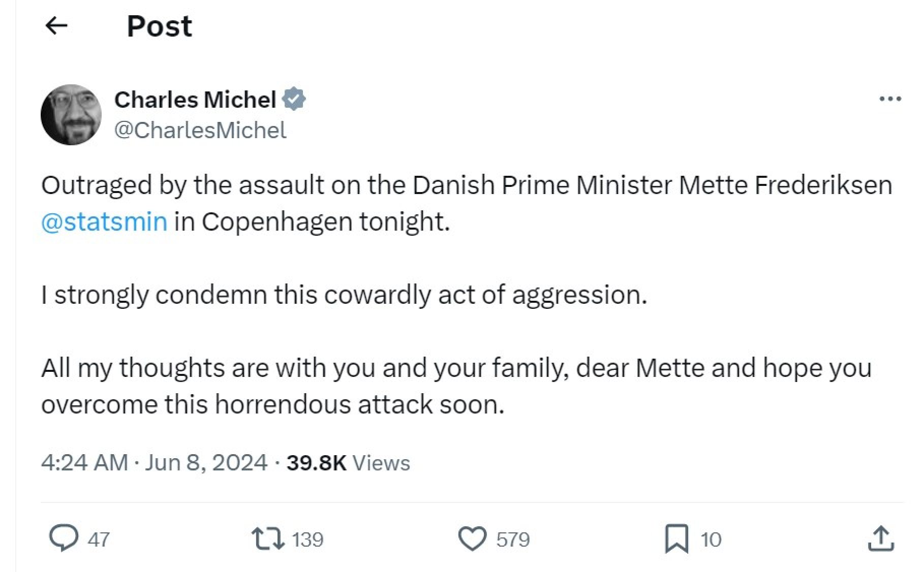Open the @CharlesMichel handle link
924x572 pixels.
200,130
